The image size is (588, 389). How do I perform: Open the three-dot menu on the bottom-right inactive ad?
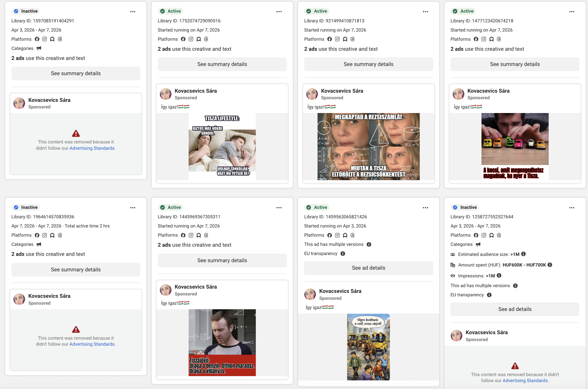point(572,207)
